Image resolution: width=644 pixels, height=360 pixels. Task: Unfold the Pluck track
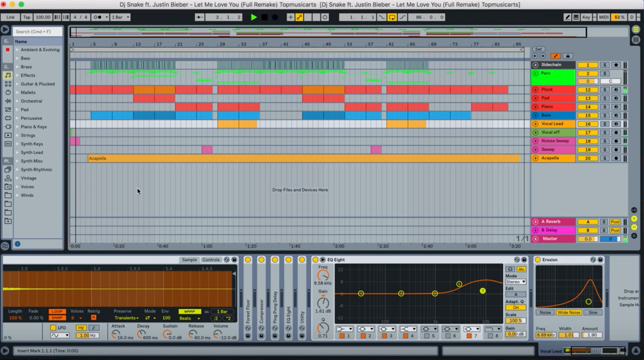coord(535,90)
